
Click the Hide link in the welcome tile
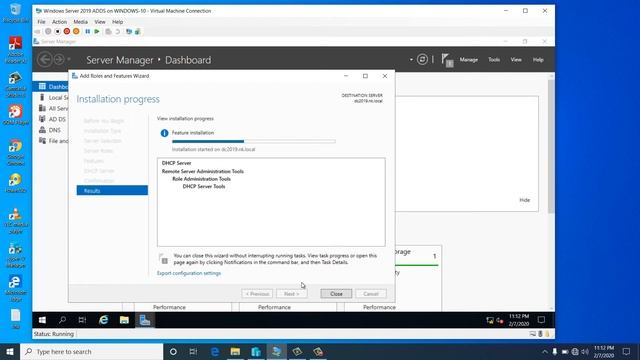524,200
